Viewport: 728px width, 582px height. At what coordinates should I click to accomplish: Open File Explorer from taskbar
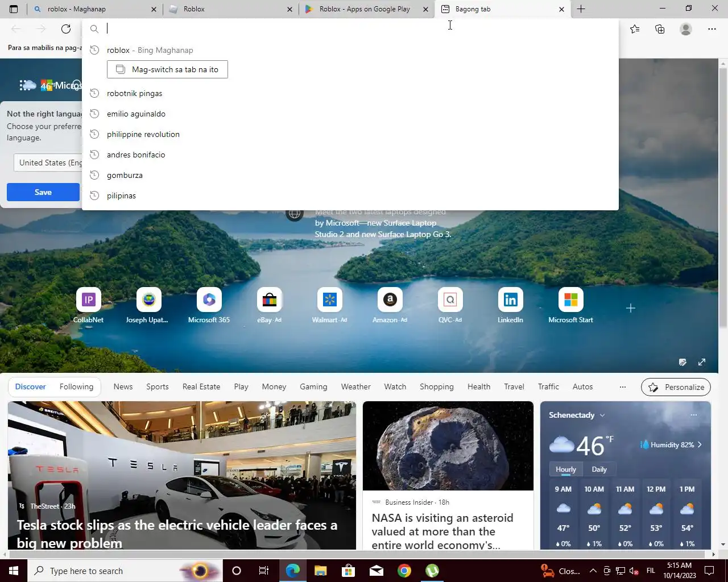pos(320,571)
